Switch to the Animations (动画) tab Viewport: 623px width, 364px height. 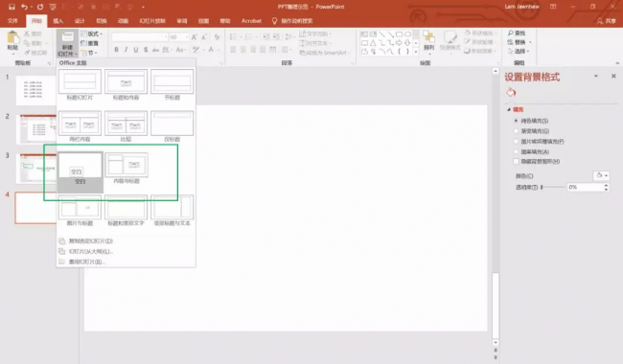point(124,21)
